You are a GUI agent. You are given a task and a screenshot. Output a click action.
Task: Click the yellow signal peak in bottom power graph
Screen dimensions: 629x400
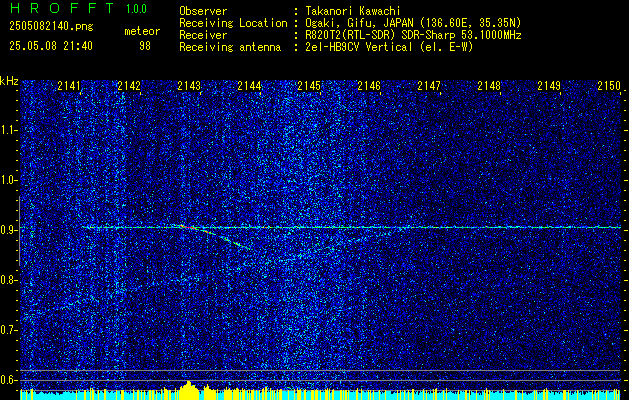coord(189,390)
